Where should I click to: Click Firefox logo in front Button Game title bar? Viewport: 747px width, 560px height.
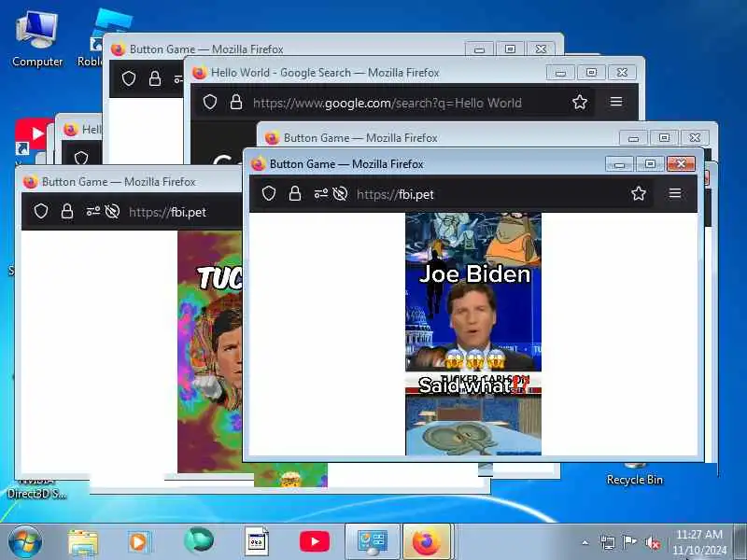pos(258,164)
